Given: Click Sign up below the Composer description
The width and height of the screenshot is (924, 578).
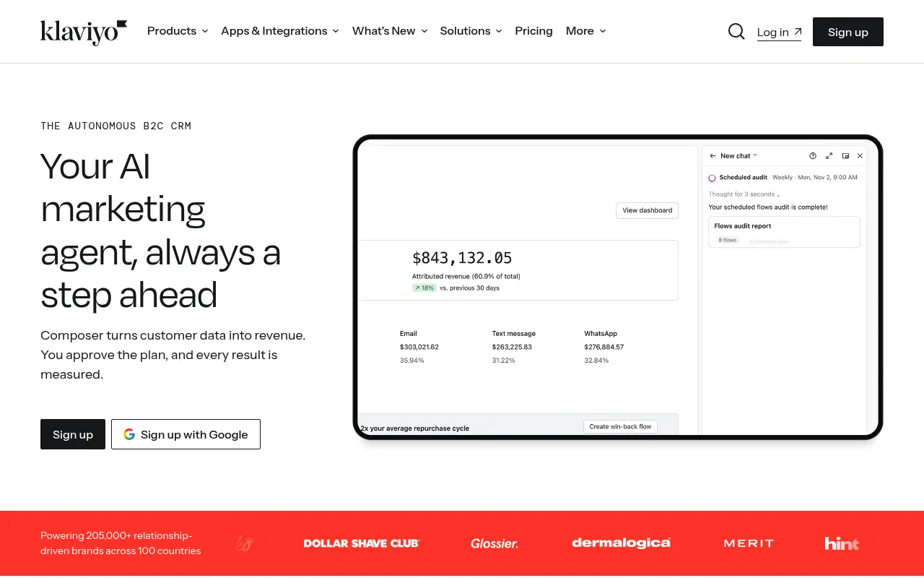Looking at the screenshot, I should pyautogui.click(x=73, y=434).
